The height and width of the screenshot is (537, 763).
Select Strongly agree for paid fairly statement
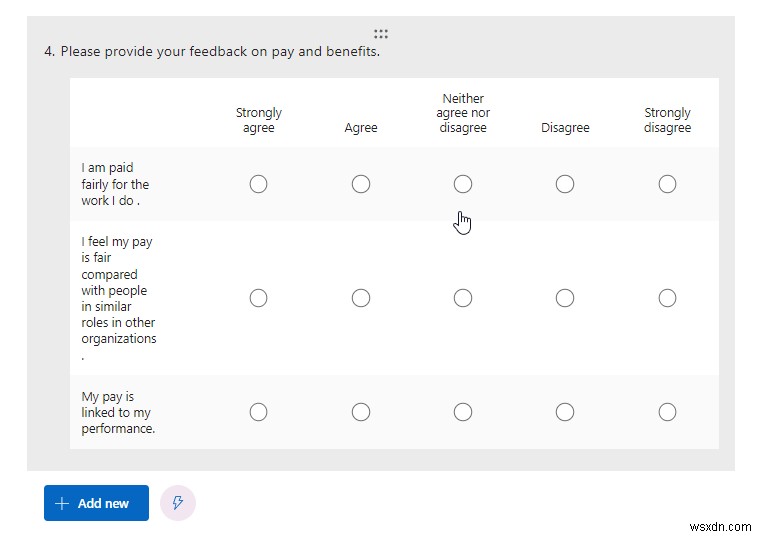(x=258, y=184)
